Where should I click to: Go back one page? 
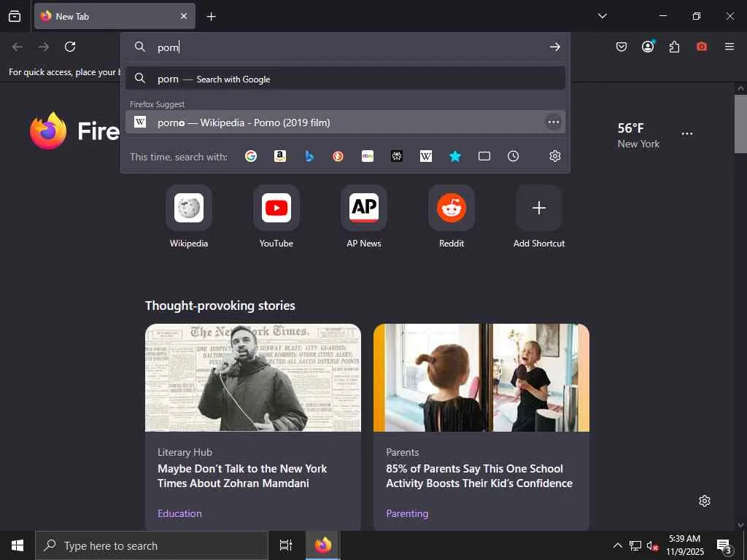click(18, 47)
